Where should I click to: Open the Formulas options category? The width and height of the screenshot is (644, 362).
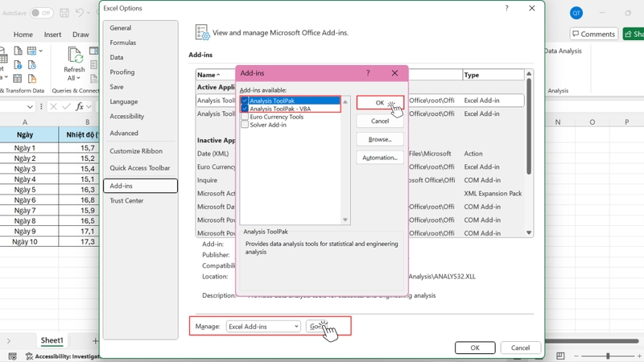(x=140, y=43)
